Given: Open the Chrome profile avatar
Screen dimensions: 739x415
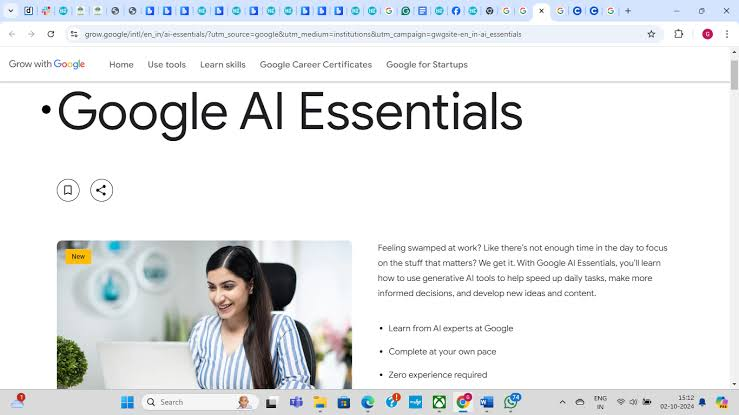Looking at the screenshot, I should (707, 34).
